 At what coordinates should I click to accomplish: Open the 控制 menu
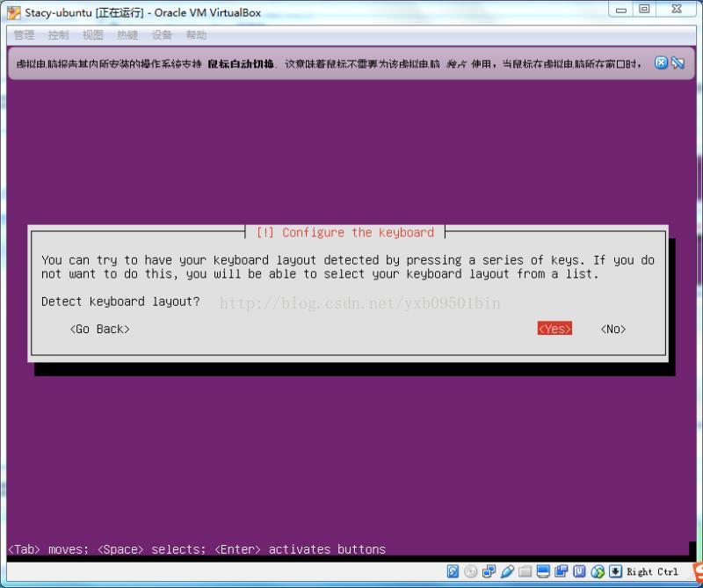(x=58, y=35)
